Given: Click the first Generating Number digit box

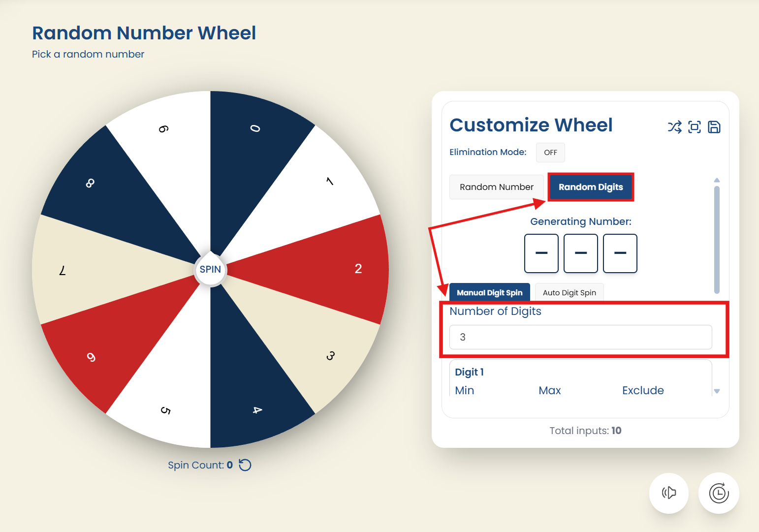Looking at the screenshot, I should pyautogui.click(x=541, y=253).
